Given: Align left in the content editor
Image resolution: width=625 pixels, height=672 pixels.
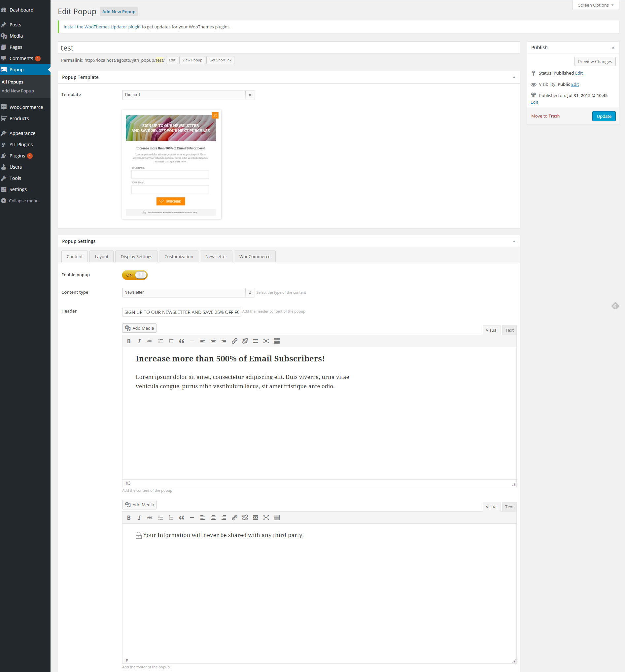Looking at the screenshot, I should [203, 341].
